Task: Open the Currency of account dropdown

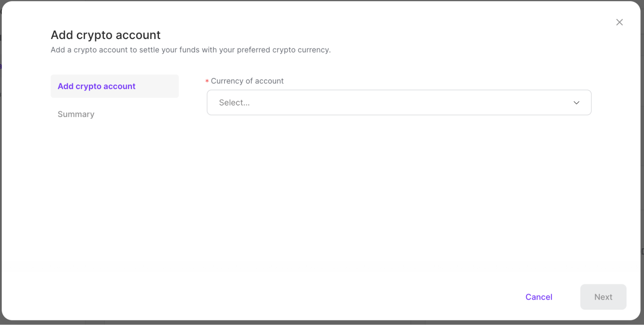Action: [x=399, y=103]
